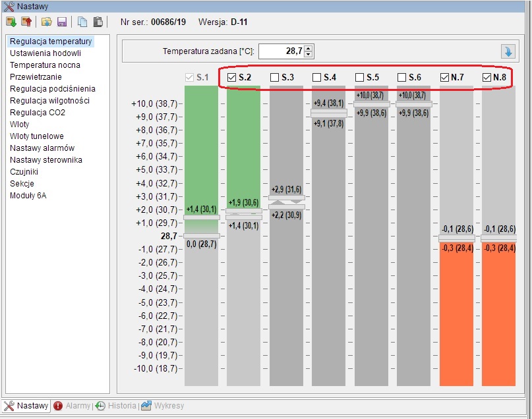This screenshot has height=419, width=532.
Task: Increase set temperature with the up spinner arrow
Action: point(309,48)
